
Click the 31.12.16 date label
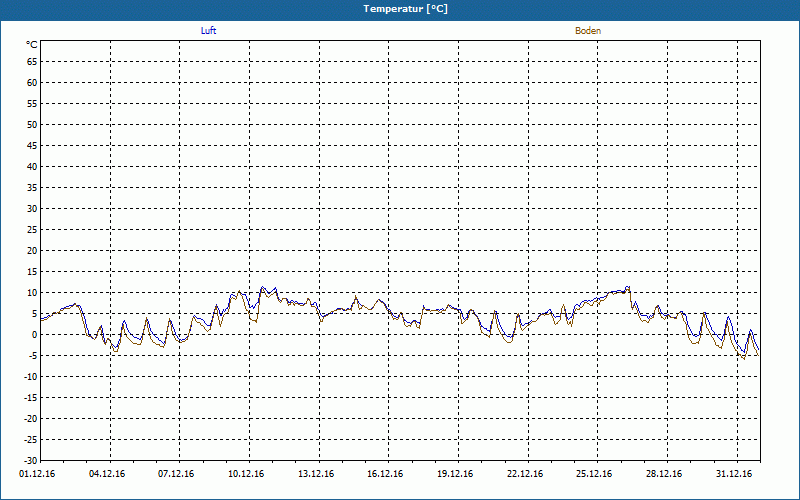point(734,474)
